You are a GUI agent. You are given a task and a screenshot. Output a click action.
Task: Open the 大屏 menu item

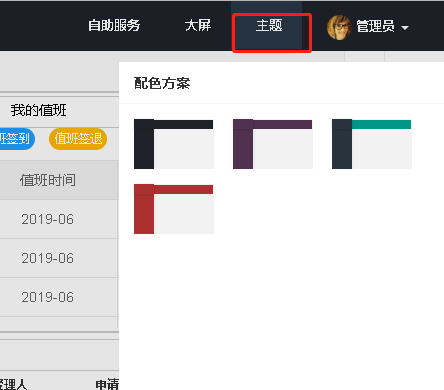[198, 25]
